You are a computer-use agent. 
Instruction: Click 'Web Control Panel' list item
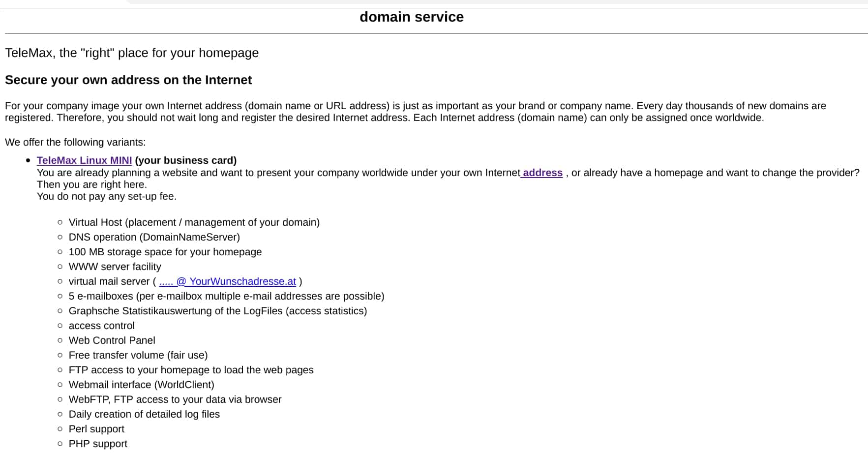(x=112, y=340)
